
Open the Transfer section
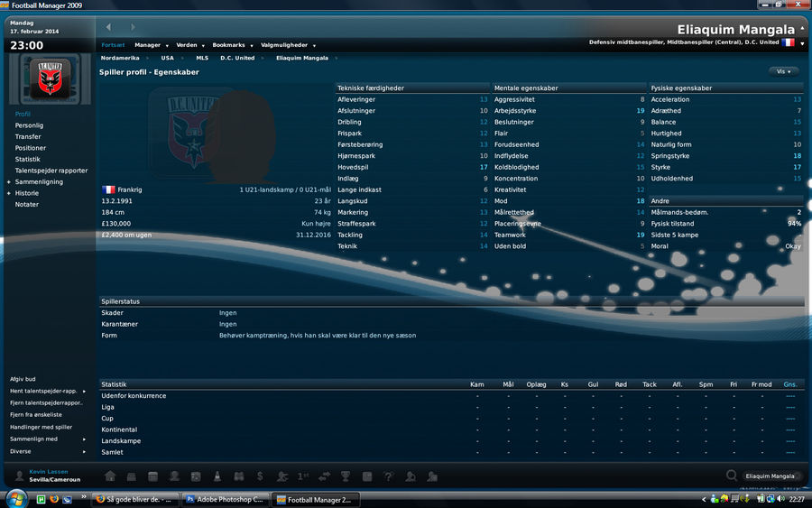point(28,137)
